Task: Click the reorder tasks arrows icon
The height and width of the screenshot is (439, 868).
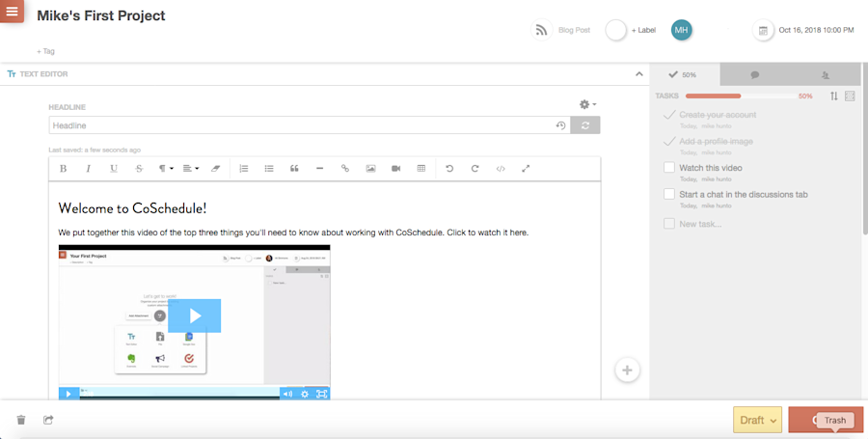Action: pyautogui.click(x=833, y=96)
